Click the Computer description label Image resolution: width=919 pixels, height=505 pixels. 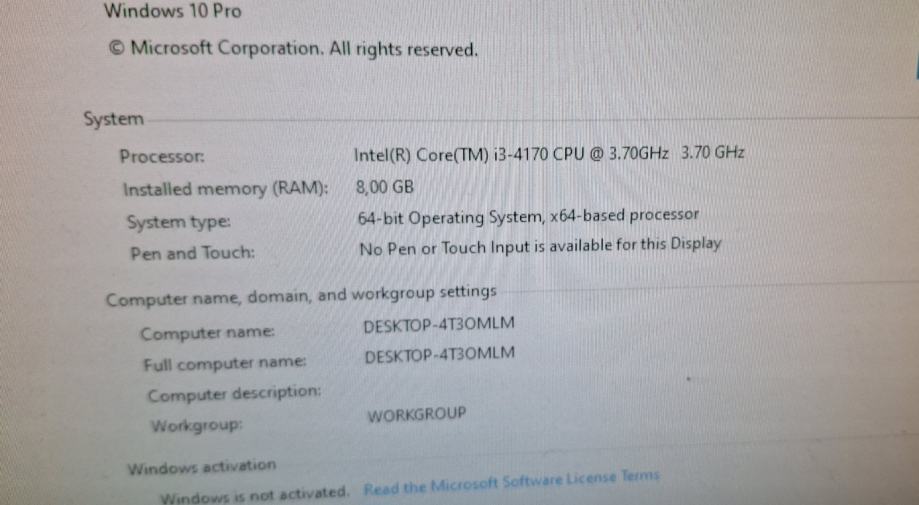click(234, 394)
